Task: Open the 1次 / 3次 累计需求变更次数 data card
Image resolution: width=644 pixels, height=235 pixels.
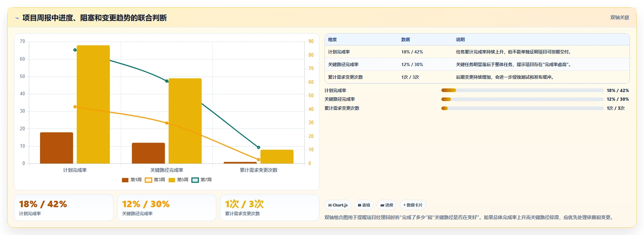Action: tap(270, 208)
